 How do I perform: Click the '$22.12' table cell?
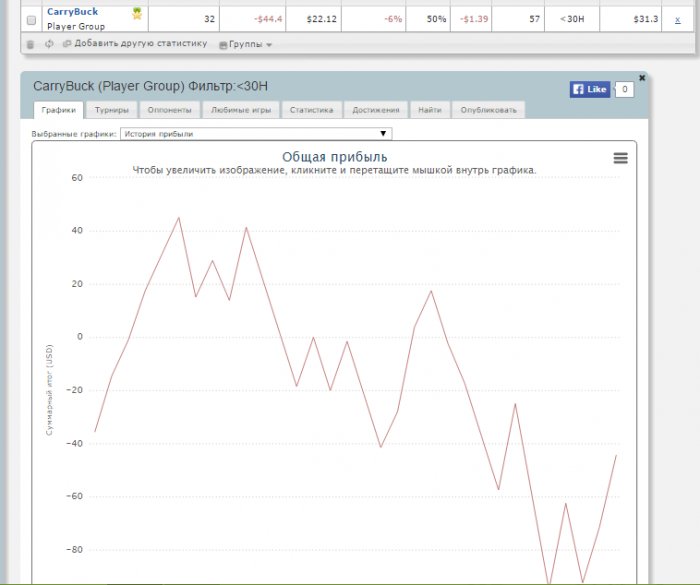point(313,19)
